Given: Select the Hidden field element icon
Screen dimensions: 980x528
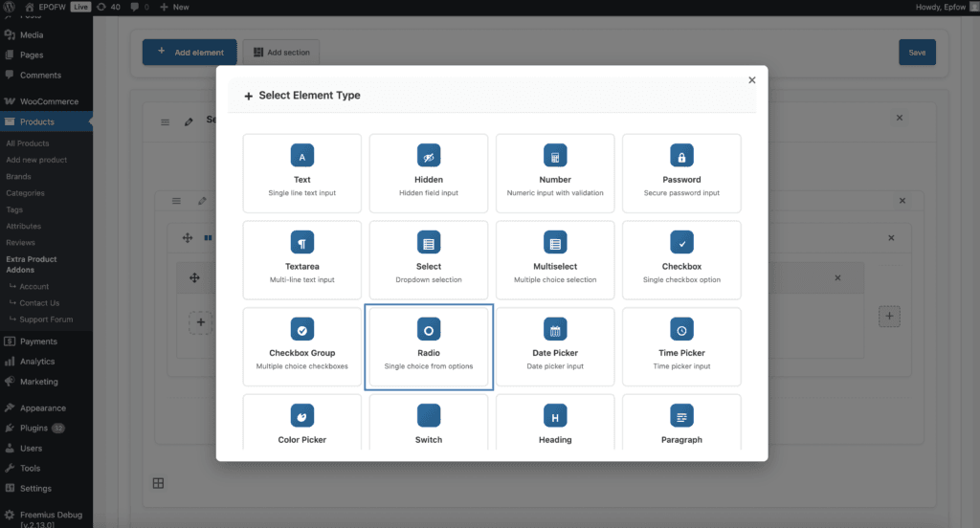Looking at the screenshot, I should point(429,156).
